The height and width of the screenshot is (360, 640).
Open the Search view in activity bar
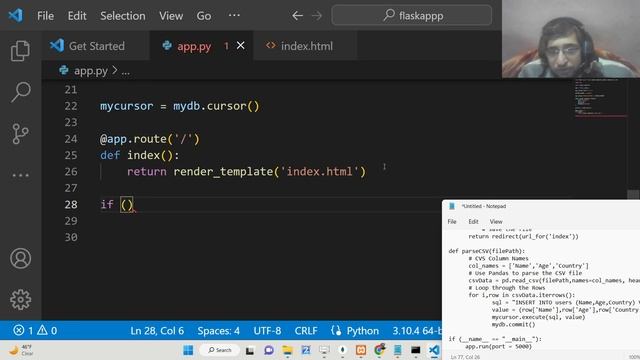pos(20,92)
